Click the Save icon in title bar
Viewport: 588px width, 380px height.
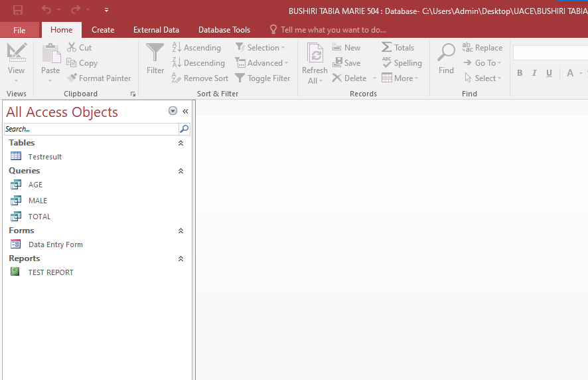click(18, 10)
